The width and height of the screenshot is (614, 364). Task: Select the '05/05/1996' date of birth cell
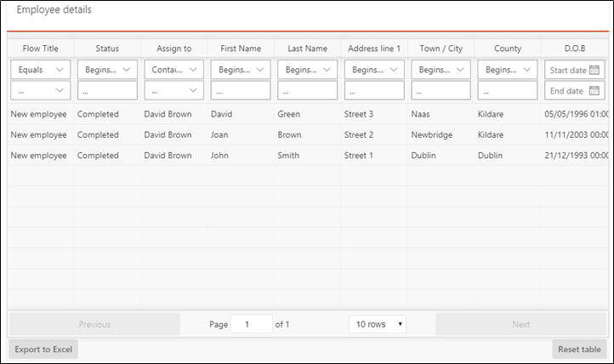577,114
